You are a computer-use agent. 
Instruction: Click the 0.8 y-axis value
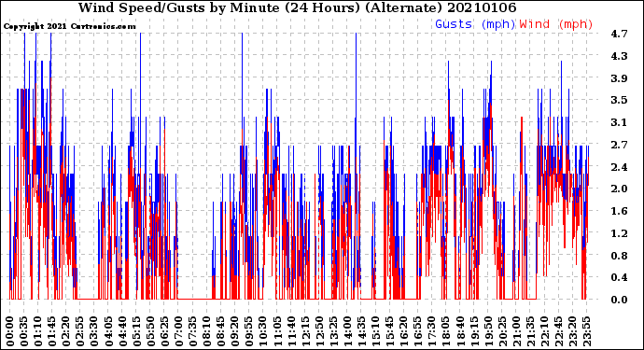619,255
